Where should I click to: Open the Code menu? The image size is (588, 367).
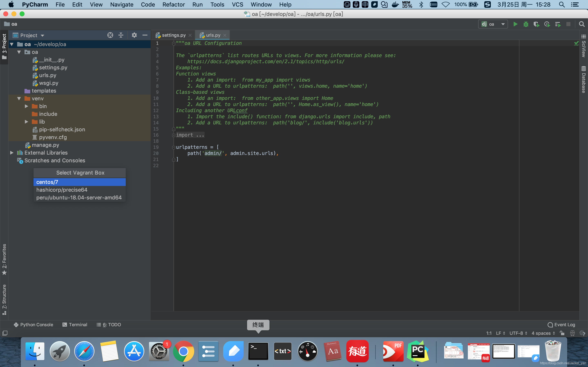148,5
